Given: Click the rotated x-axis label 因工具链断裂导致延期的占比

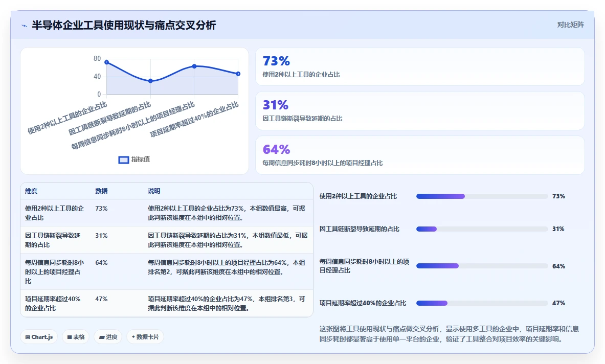Looking at the screenshot, I should tap(109, 119).
